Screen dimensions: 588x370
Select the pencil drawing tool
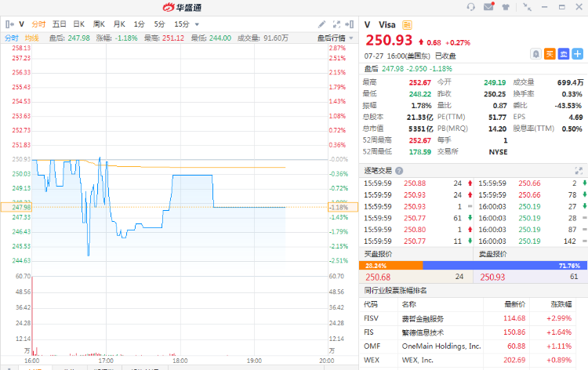point(323,24)
